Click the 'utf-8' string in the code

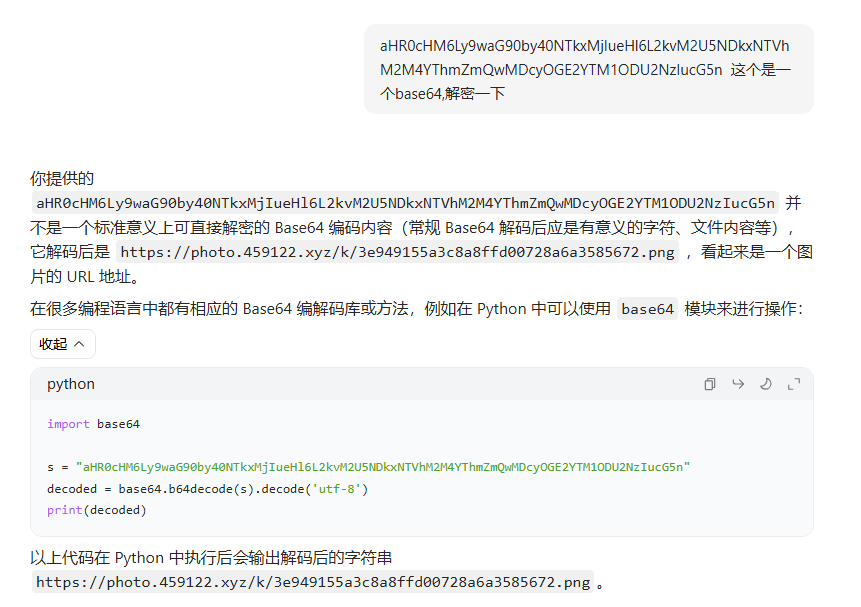pyautogui.click(x=339, y=489)
